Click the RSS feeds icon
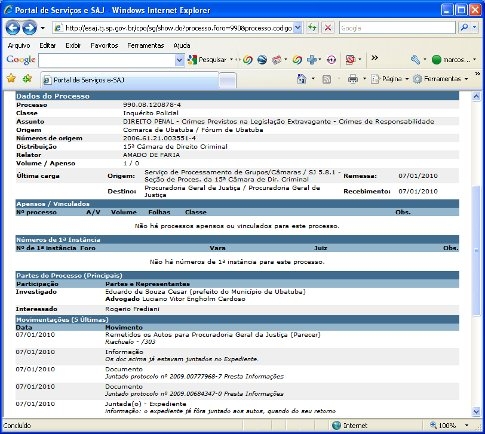Image resolution: width=485 pixels, height=434 pixels. (x=327, y=79)
